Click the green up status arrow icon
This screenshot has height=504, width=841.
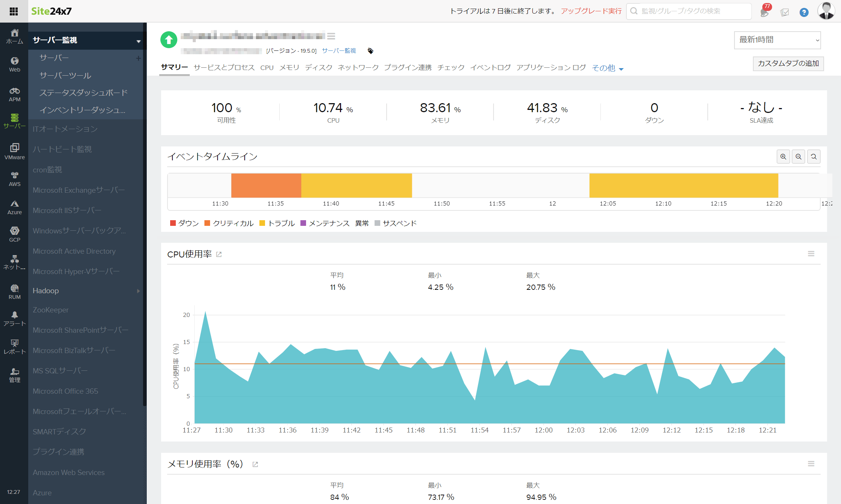point(169,40)
